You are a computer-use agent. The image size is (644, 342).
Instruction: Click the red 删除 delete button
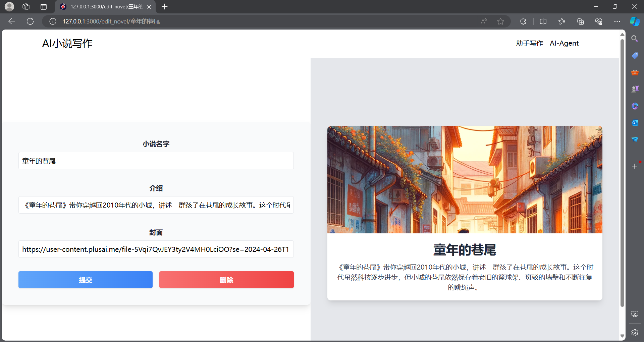pos(226,280)
